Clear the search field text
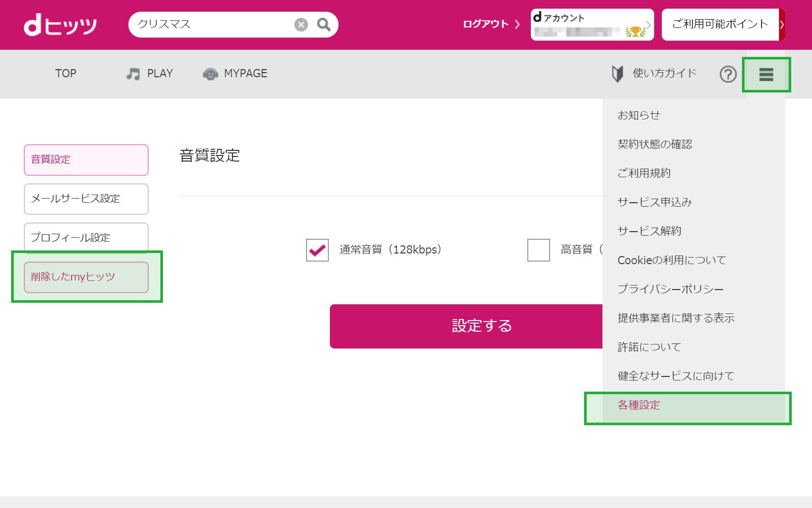Screen dimensions: 812x508 pyautogui.click(x=301, y=24)
